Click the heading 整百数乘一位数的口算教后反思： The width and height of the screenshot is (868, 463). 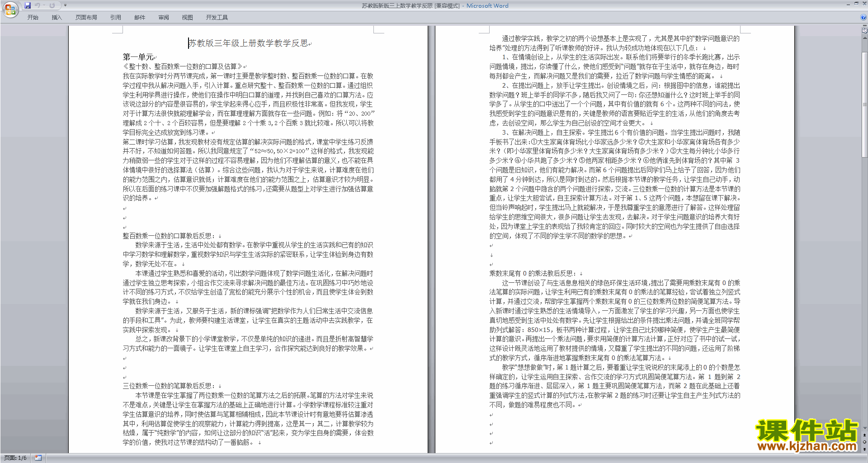click(170, 236)
